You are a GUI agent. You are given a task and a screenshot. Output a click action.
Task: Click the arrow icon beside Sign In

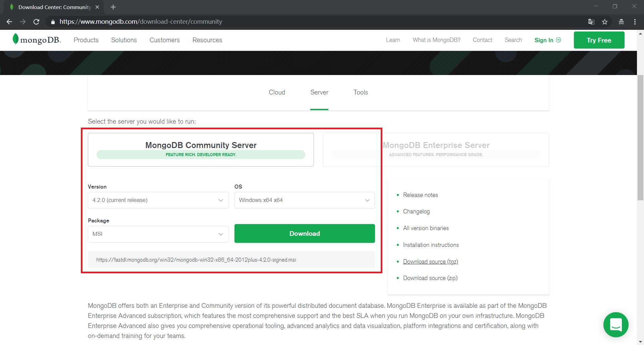click(558, 40)
